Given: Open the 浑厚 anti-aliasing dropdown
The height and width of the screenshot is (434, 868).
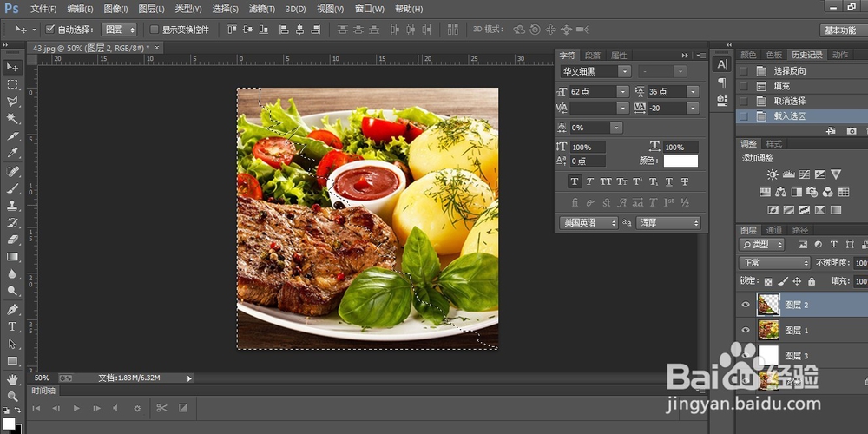Looking at the screenshot, I should pyautogui.click(x=668, y=222).
